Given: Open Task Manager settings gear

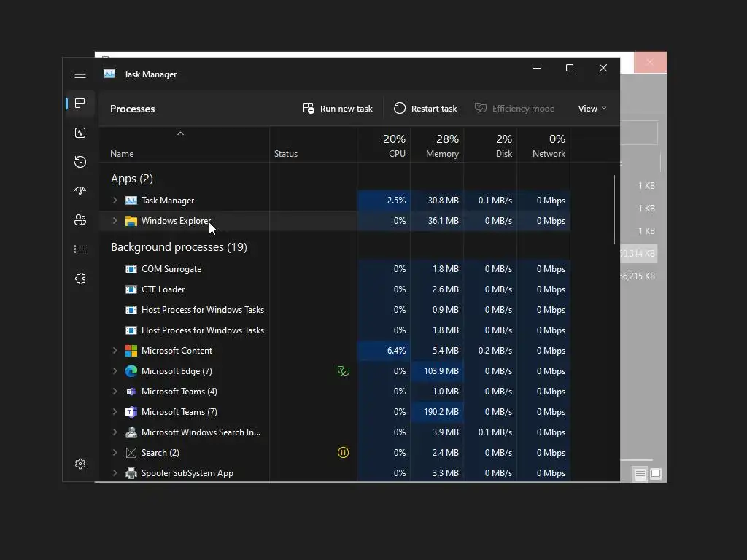Looking at the screenshot, I should tap(80, 464).
